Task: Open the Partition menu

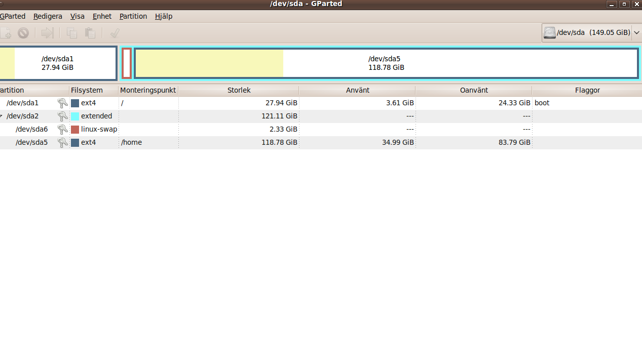Action: pos(133,16)
